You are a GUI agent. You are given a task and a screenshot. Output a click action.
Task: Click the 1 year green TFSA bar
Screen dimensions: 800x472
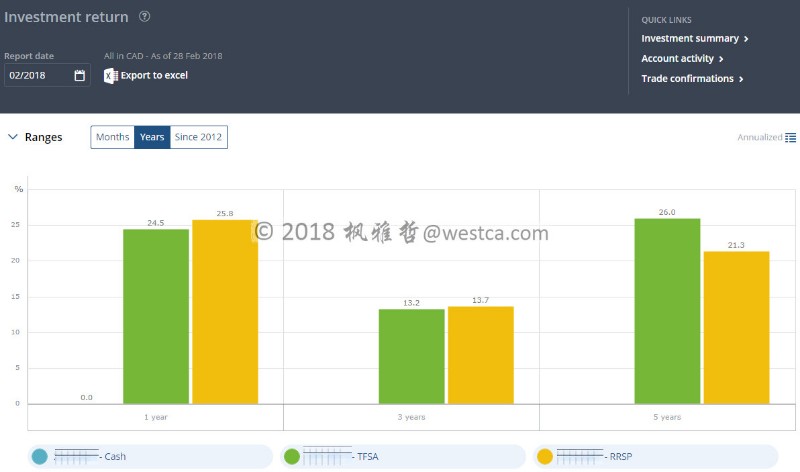[x=156, y=315]
